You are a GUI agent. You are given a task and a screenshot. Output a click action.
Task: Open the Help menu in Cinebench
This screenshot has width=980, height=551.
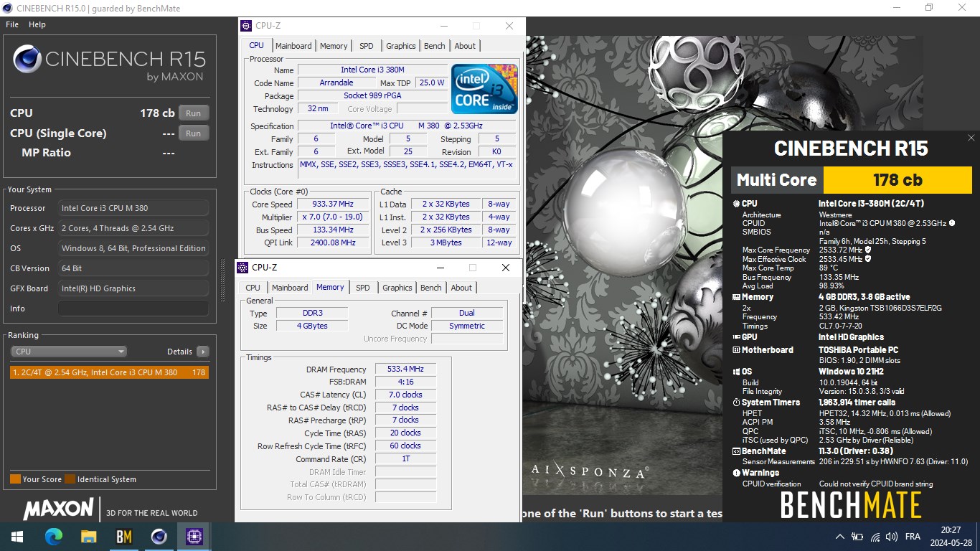click(37, 24)
